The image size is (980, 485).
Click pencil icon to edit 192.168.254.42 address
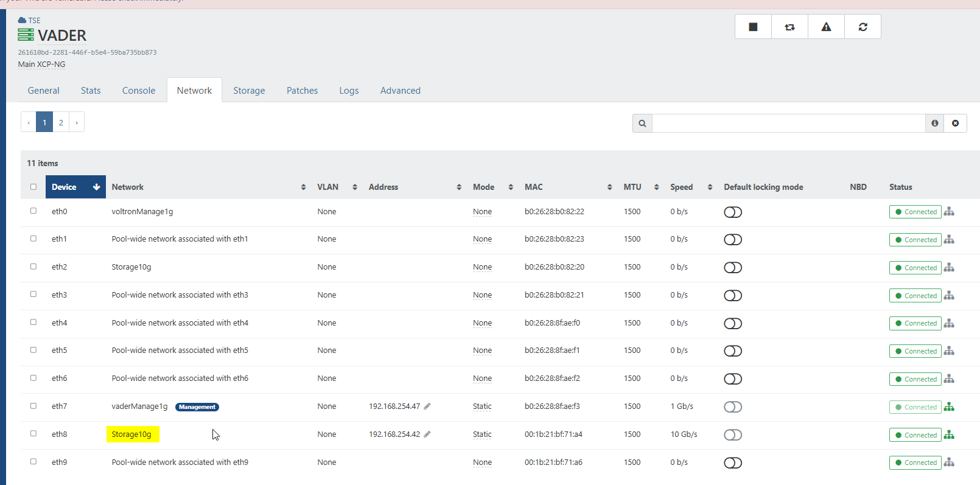click(x=427, y=434)
